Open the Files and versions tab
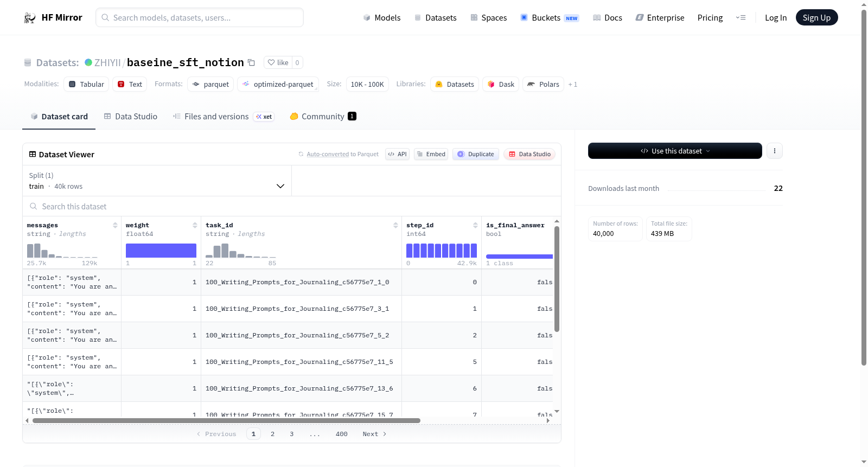The image size is (868, 467). (223, 117)
